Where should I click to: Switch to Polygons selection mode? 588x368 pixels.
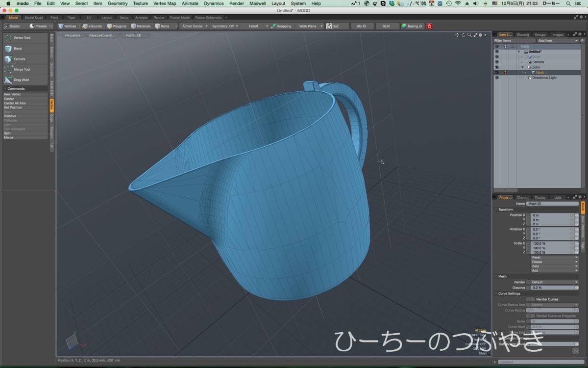click(116, 26)
